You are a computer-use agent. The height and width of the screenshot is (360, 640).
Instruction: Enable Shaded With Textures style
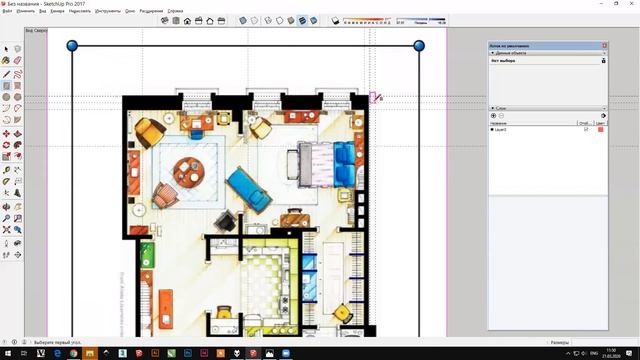302,20
